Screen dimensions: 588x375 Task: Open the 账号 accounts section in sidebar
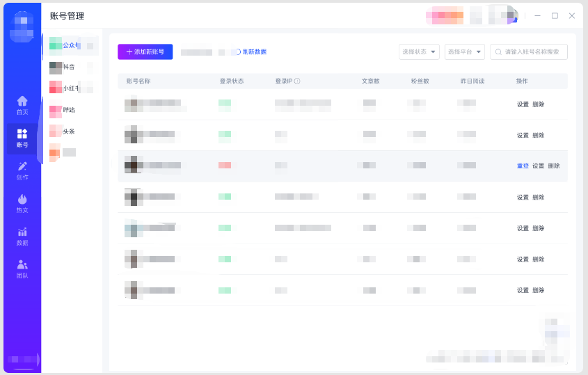point(22,137)
